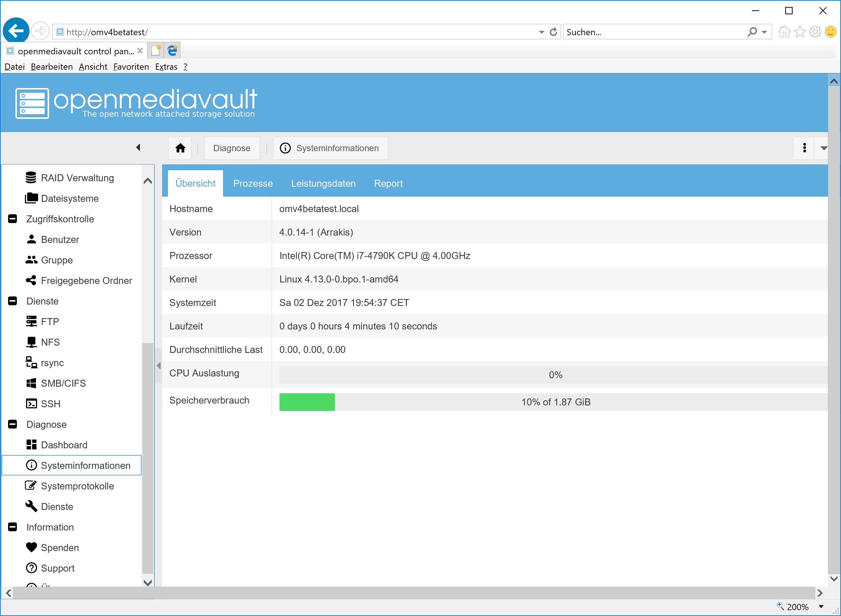The image size is (841, 616).
Task: Click the search magnifier icon
Action: 752,32
